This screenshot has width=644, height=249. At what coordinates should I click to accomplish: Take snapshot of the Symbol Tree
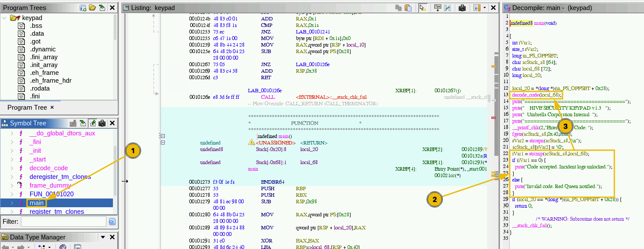pyautogui.click(x=102, y=123)
